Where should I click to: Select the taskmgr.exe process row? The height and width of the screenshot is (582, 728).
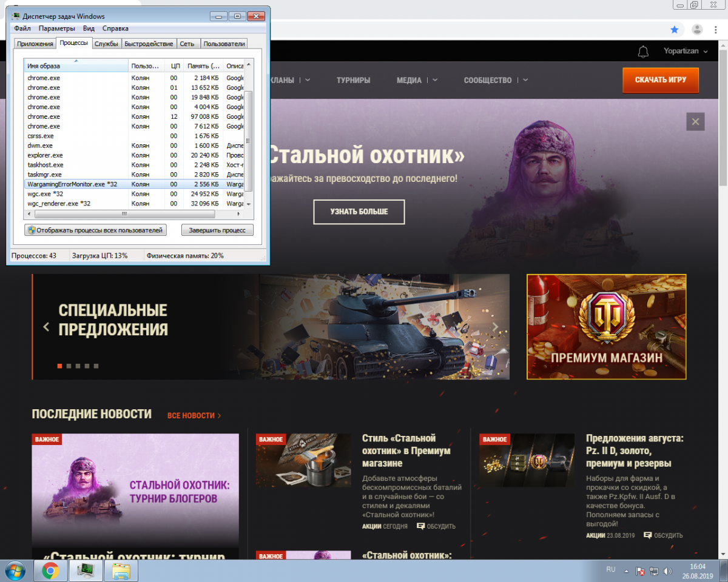click(133, 175)
